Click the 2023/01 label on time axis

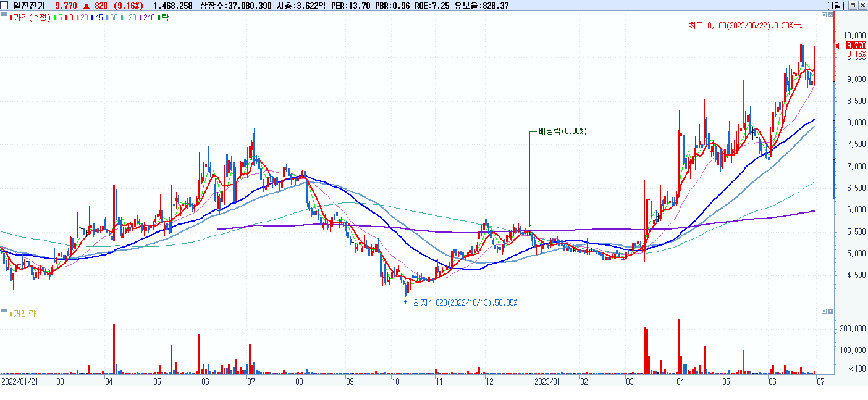coord(546,382)
